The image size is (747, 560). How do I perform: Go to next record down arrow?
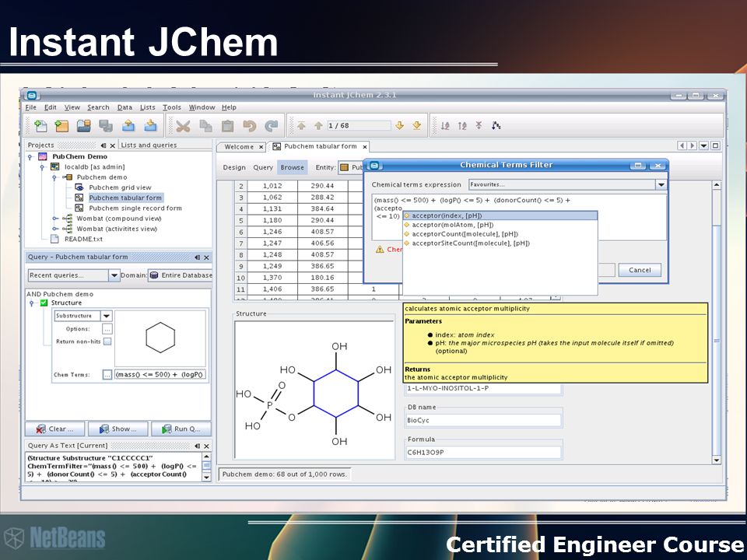pos(400,126)
